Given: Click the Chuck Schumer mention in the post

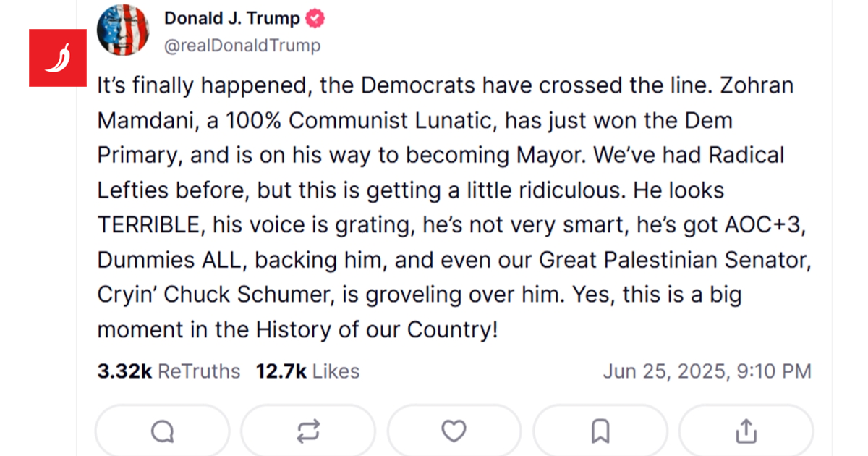Looking at the screenshot, I should [260, 295].
